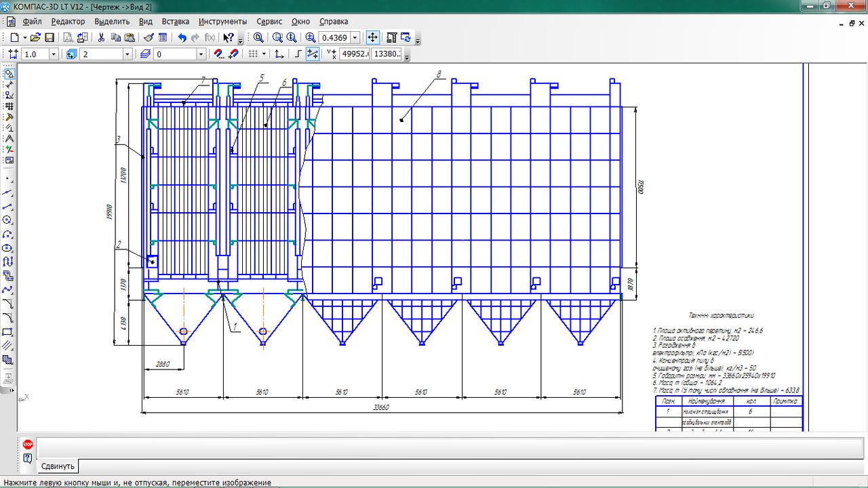Copy properties with the paintbrush icon
Image resolution: width=868 pixels, height=488 pixels.
(x=149, y=38)
